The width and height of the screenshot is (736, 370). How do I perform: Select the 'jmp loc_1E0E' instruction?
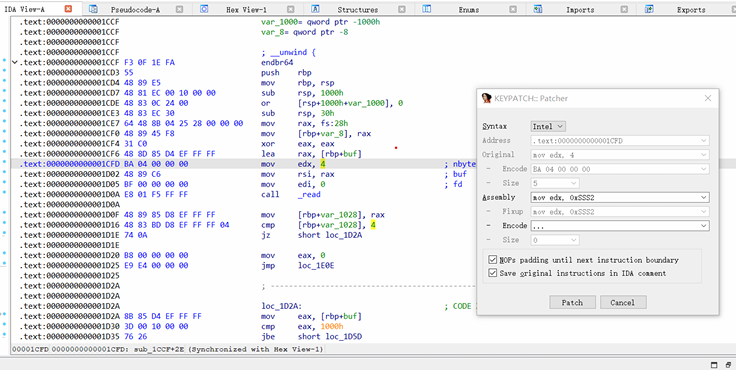pos(297,266)
